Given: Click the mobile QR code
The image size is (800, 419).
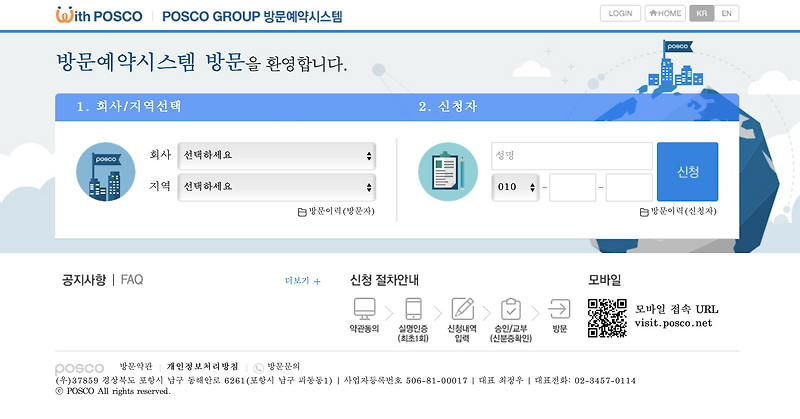Looking at the screenshot, I should click(x=607, y=318).
